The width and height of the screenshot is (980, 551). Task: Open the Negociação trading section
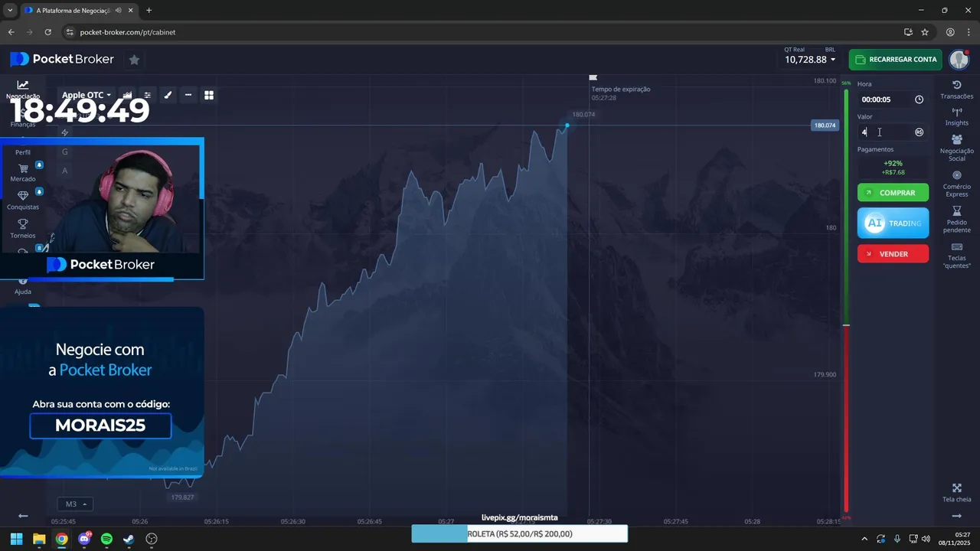(23, 90)
